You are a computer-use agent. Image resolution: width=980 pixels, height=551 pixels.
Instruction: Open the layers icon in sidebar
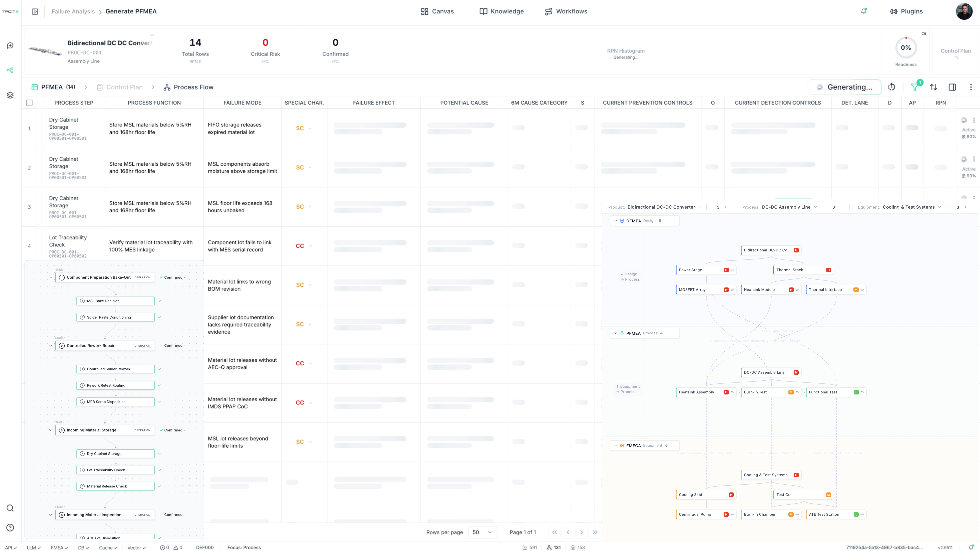[x=10, y=95]
